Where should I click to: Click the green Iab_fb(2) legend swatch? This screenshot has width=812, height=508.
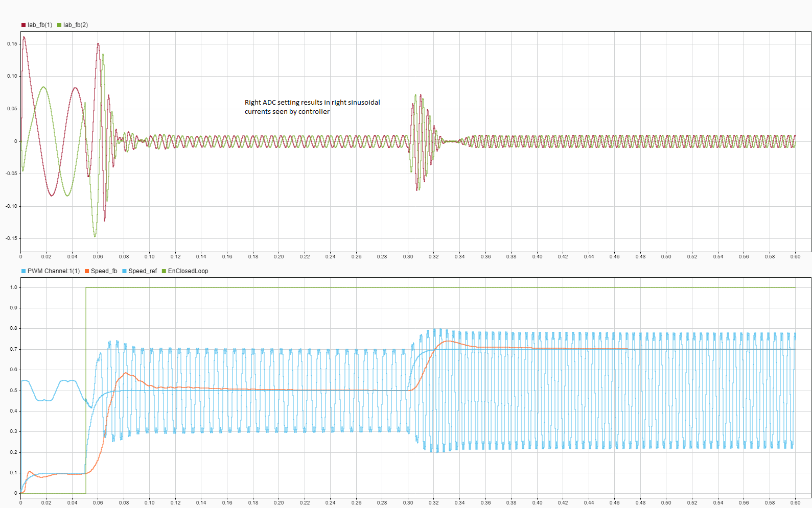59,25
